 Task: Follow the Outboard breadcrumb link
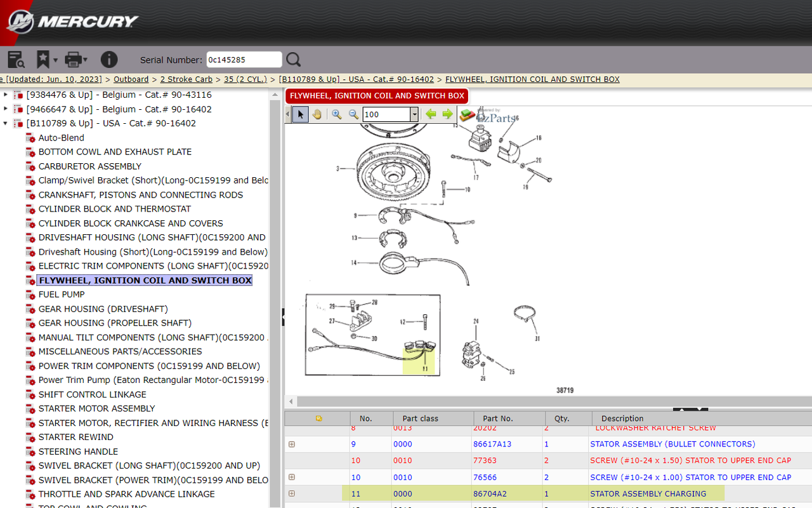(131, 79)
